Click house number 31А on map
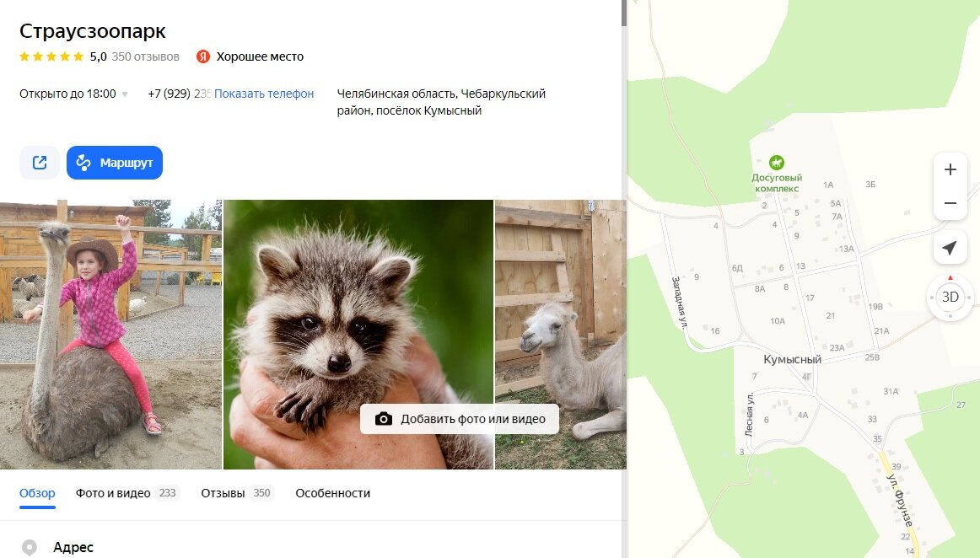The image size is (980, 558). click(x=891, y=392)
